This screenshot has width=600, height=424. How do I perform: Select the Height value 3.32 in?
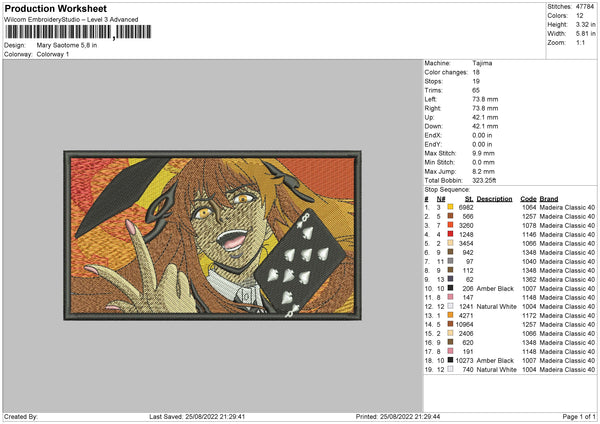[x=585, y=24]
